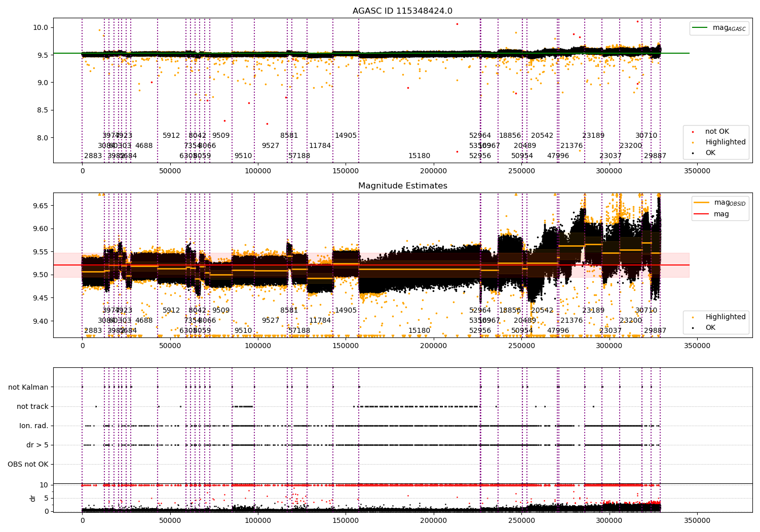760x532 pixels.
Task: Click OBSID label 14905 in the middle plot
Action: pos(346,311)
